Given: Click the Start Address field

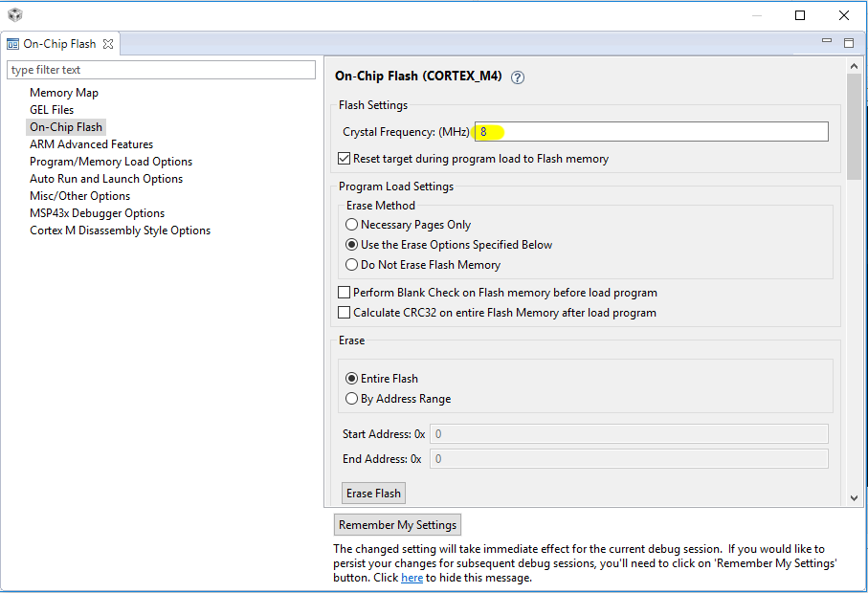Looking at the screenshot, I should [x=629, y=433].
